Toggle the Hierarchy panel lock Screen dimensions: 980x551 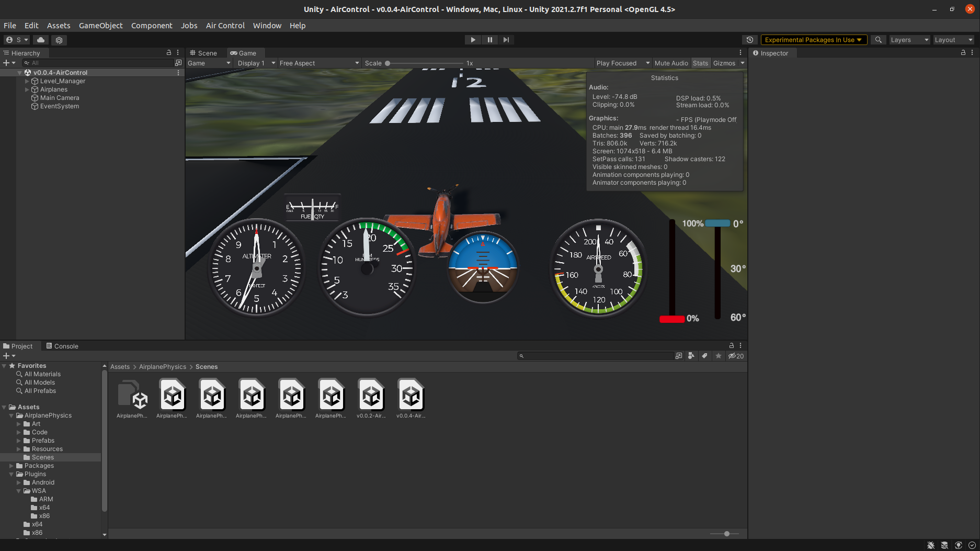tap(169, 53)
